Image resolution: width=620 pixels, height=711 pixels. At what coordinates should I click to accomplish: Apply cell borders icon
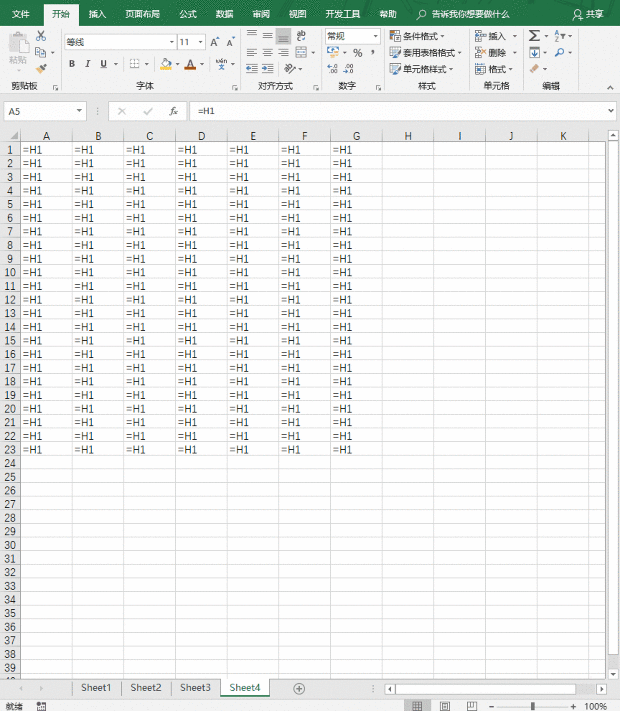(134, 64)
